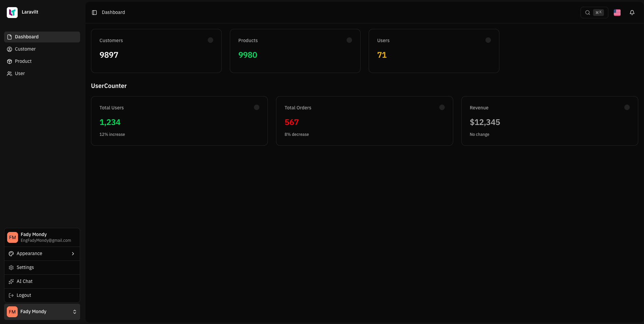Click the Laravilt logo
Image resolution: width=644 pixels, height=324 pixels.
12,12
